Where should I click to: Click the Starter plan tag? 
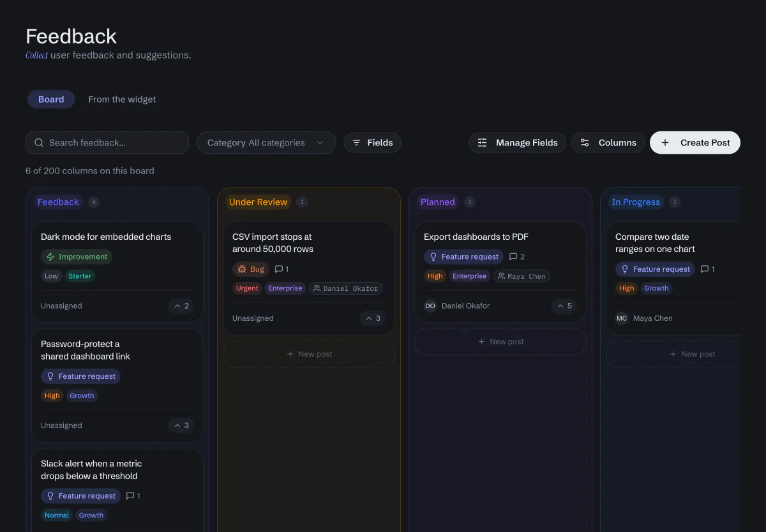pos(80,276)
